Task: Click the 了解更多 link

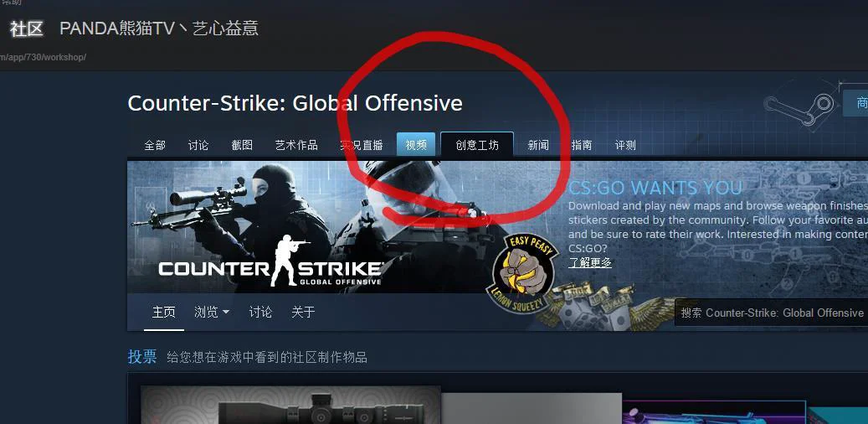Action: pyautogui.click(x=590, y=263)
